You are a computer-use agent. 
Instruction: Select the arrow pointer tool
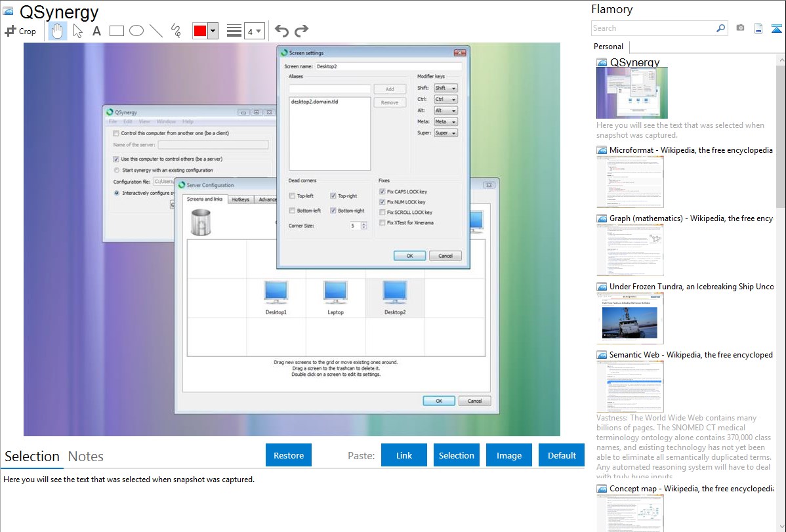tap(77, 31)
